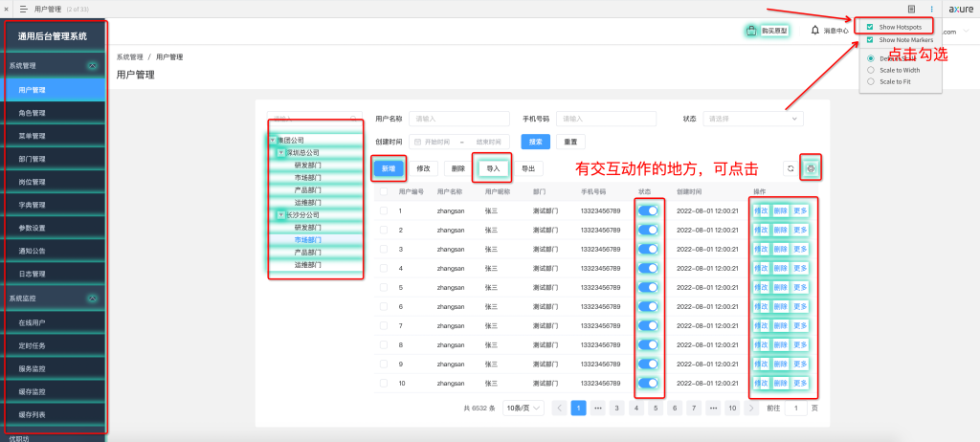Screen dimensions: 980x442
Task: Click the 搜索 search button
Action: (x=535, y=142)
